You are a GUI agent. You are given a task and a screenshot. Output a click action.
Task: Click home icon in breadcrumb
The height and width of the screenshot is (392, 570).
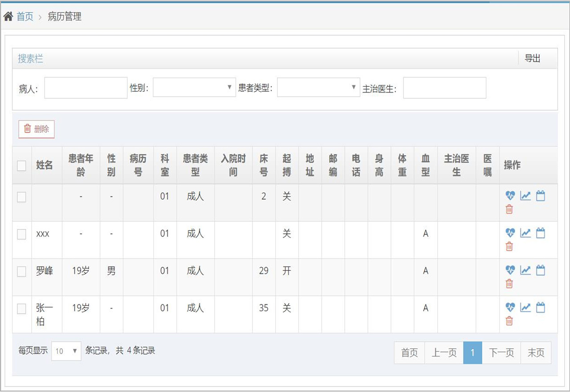(x=8, y=17)
